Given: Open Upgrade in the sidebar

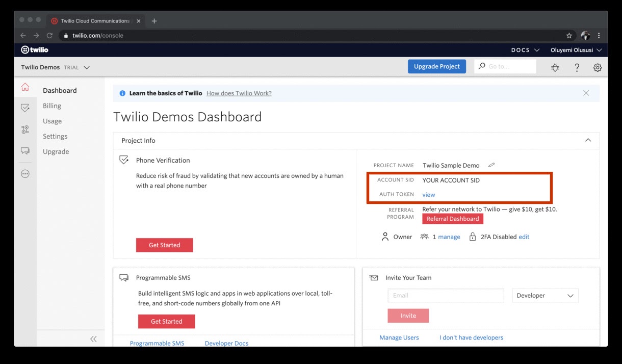Looking at the screenshot, I should (x=56, y=151).
